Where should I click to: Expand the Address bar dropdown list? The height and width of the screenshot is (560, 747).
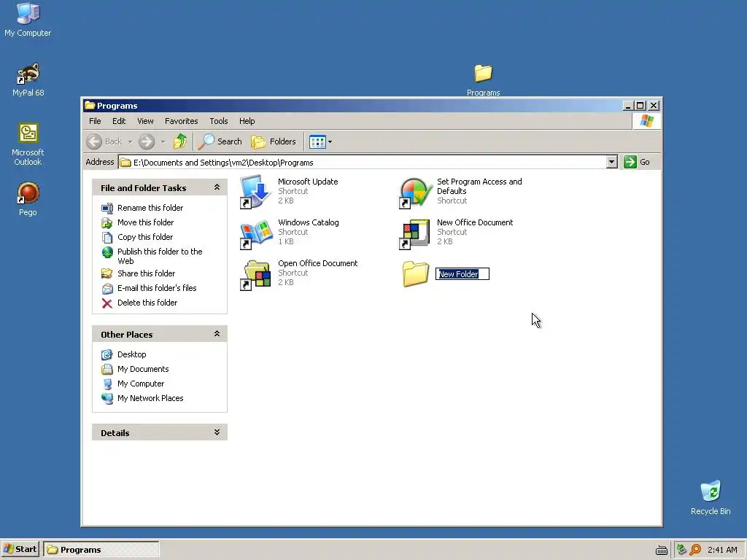pos(612,162)
